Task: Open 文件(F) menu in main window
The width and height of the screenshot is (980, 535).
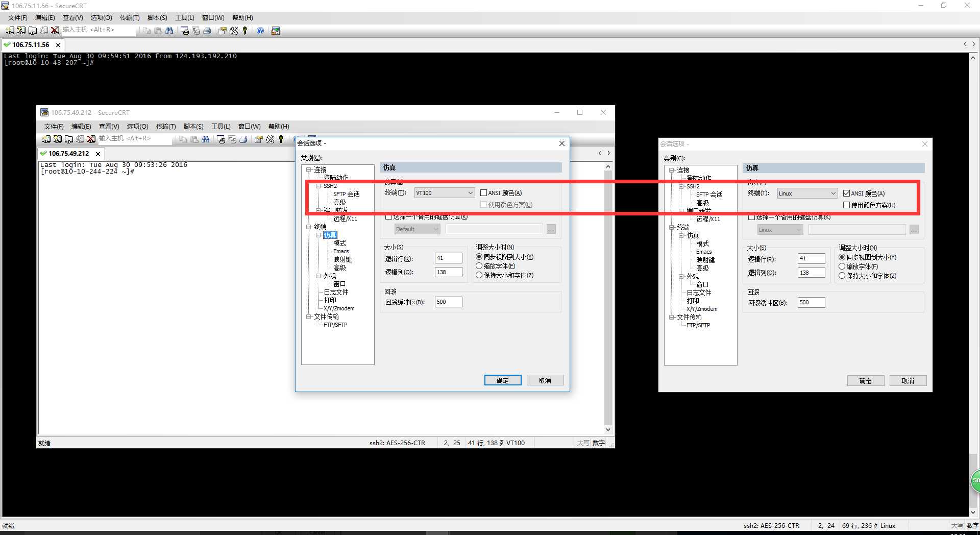Action: [18, 18]
